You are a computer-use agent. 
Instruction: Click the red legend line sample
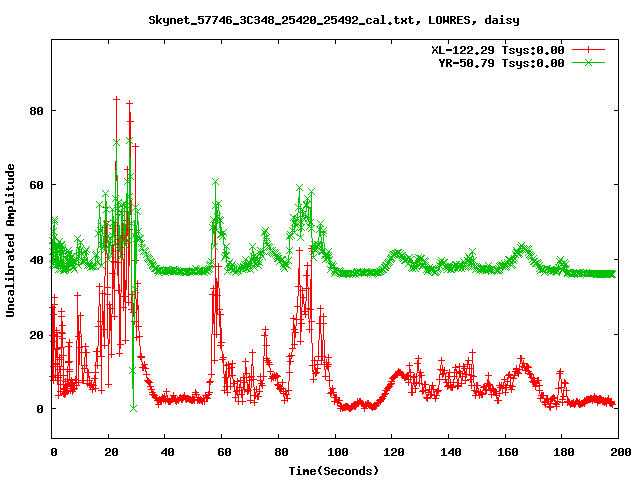pos(588,50)
